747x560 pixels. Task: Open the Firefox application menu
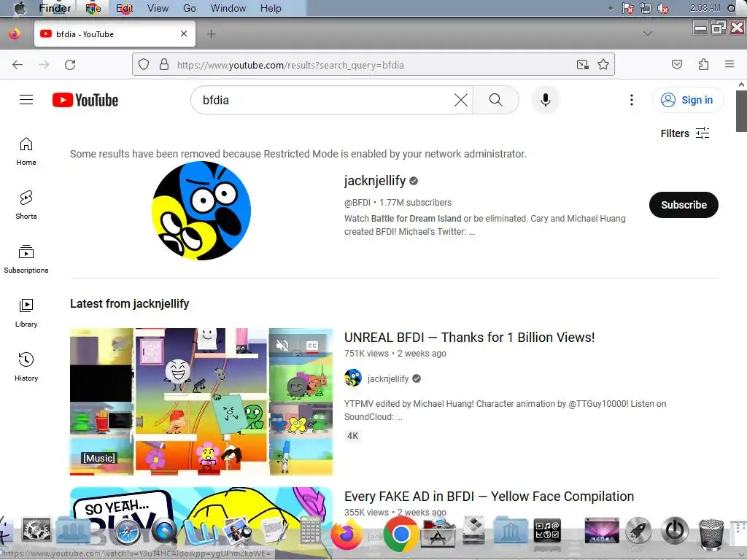click(x=729, y=64)
